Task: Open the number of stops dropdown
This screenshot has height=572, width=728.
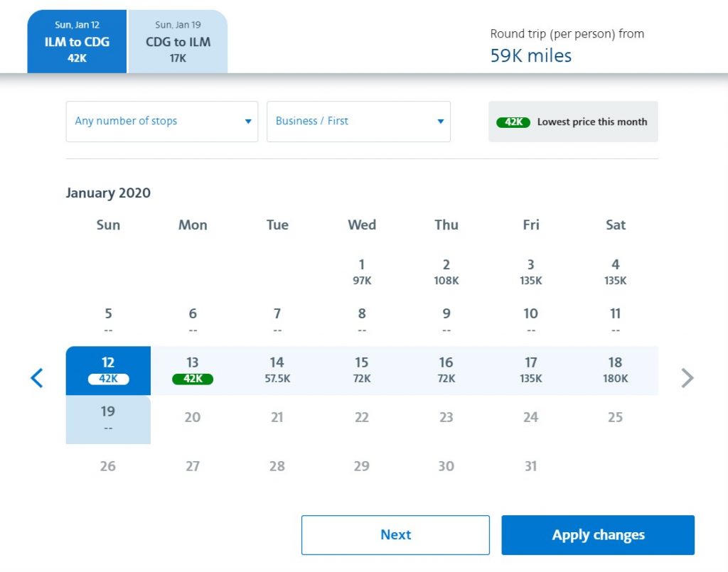Action: [162, 122]
